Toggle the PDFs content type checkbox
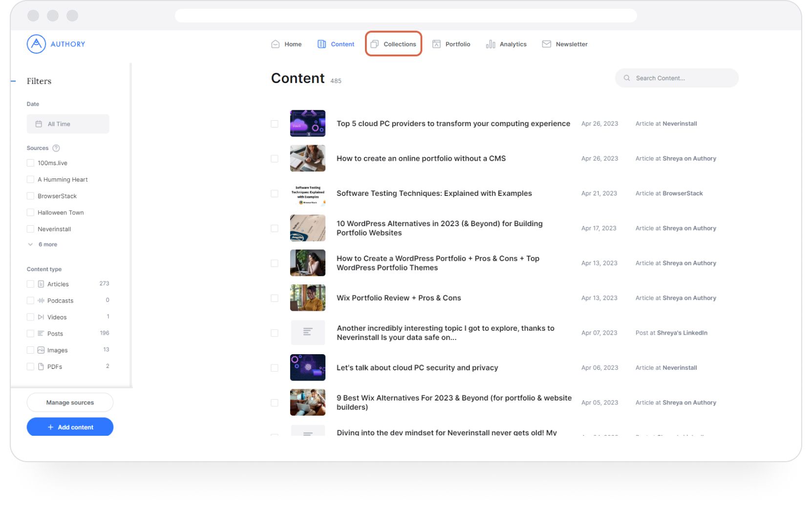The height and width of the screenshot is (511, 812). 30,366
